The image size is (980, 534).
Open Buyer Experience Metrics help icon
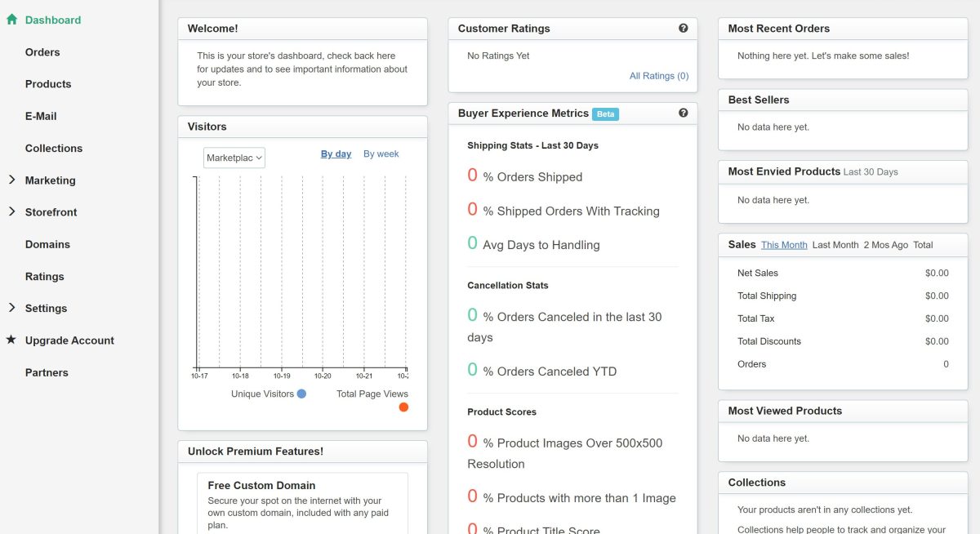[684, 113]
